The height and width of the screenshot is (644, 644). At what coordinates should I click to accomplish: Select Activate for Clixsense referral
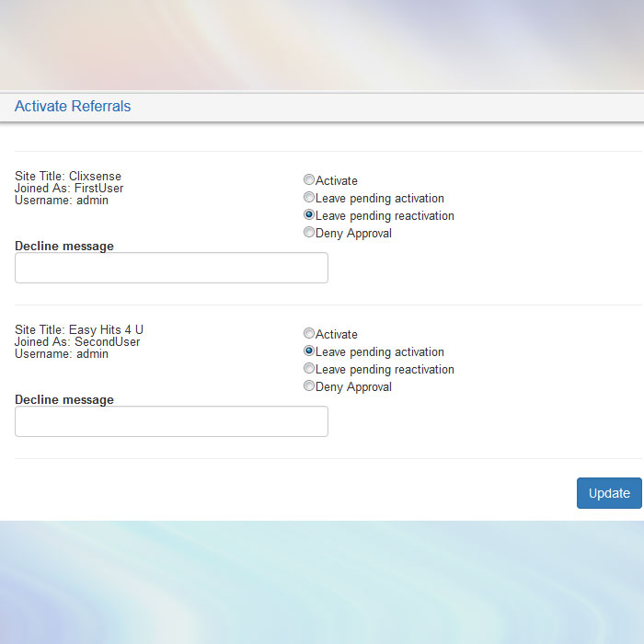coord(309,179)
